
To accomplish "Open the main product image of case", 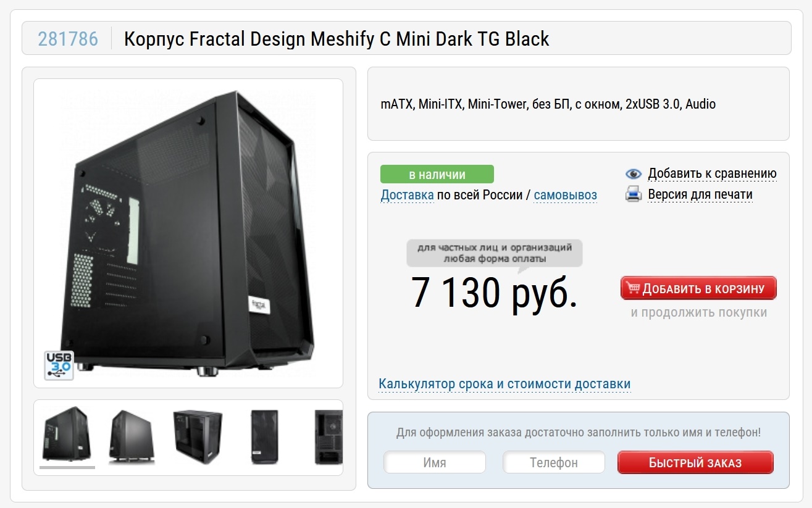I will (188, 233).
